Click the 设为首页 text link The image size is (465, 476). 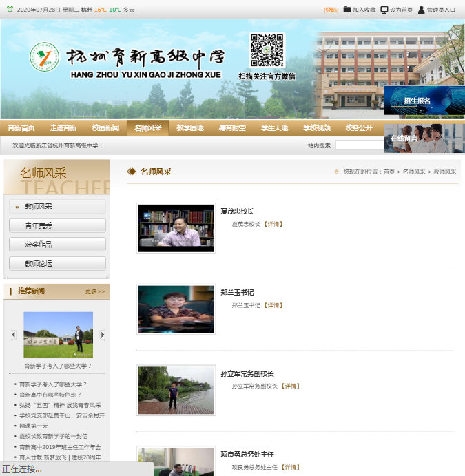(401, 10)
